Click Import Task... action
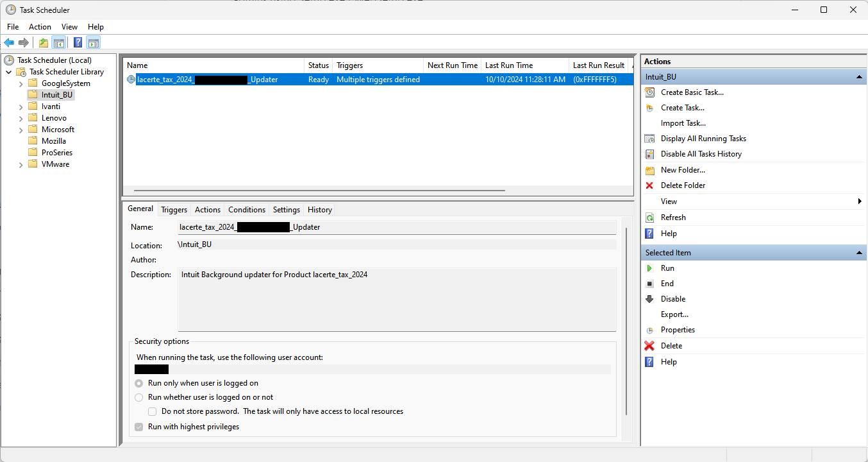The width and height of the screenshot is (868, 462). [x=683, y=123]
